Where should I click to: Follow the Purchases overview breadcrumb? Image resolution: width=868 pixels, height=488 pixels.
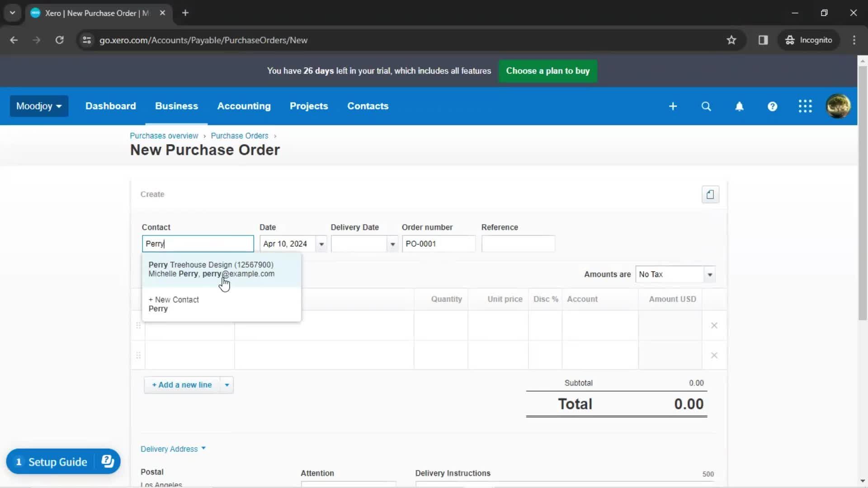(164, 136)
